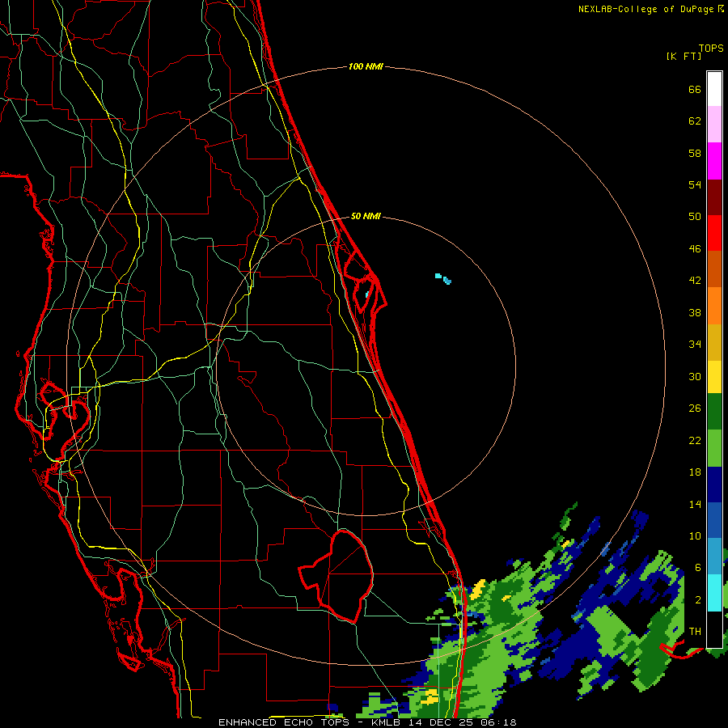Click the orange 38 kft legend swatch
The height and width of the screenshot is (728, 728).
[x=714, y=306]
